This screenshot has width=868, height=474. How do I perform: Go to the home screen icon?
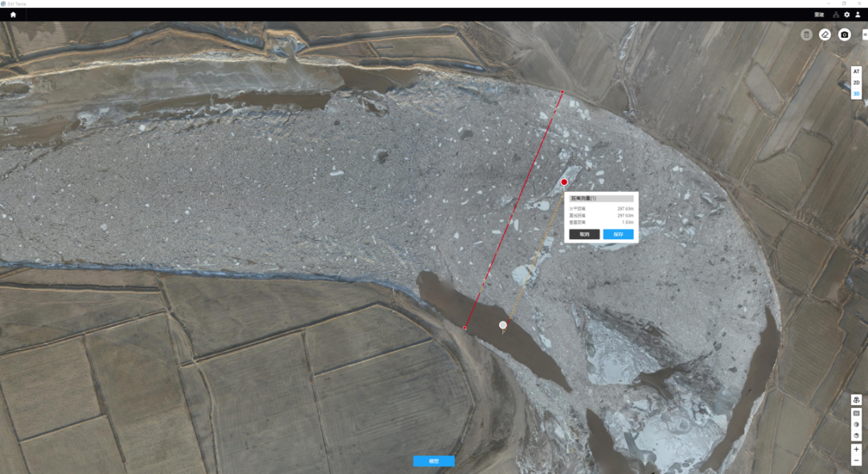[x=12, y=14]
